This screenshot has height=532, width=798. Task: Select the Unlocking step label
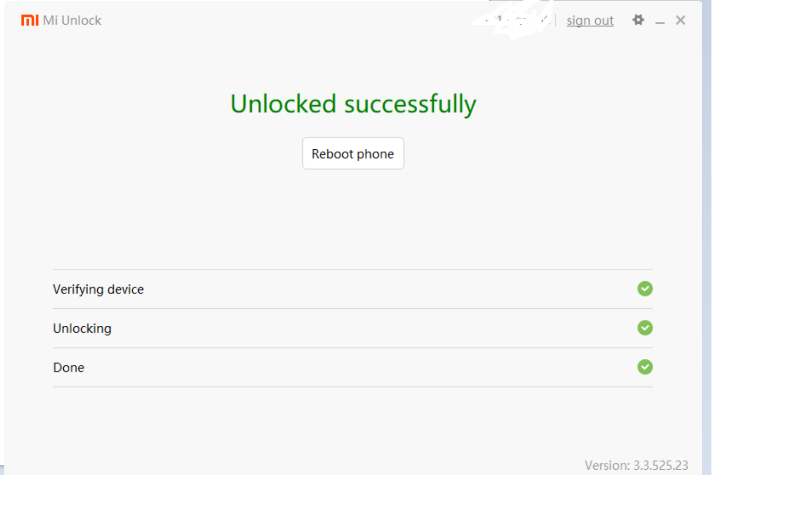[x=82, y=329]
